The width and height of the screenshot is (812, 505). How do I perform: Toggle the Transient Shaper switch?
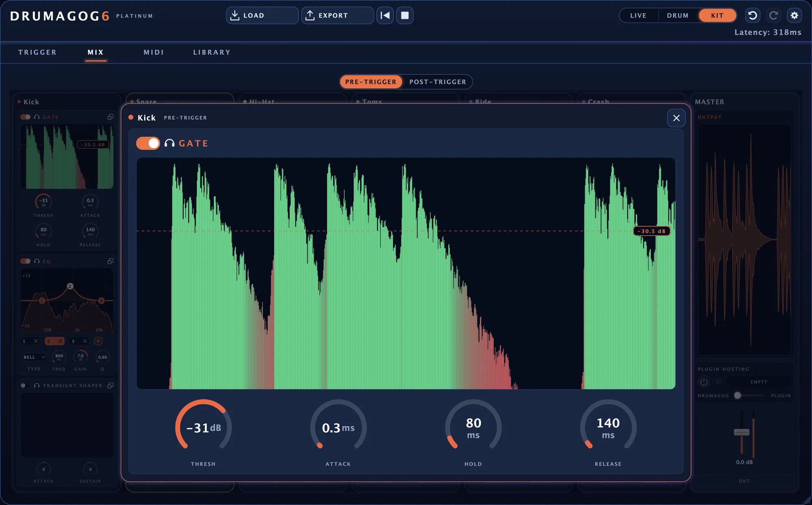click(26, 386)
